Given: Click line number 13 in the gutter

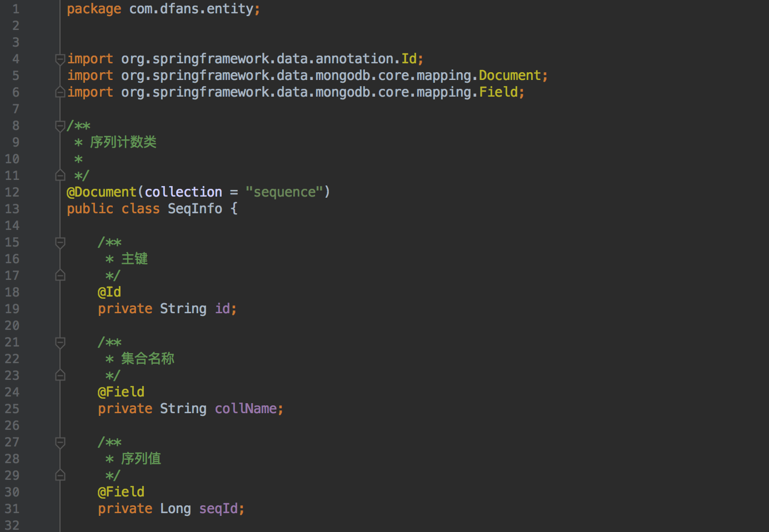Looking at the screenshot, I should tap(12, 209).
